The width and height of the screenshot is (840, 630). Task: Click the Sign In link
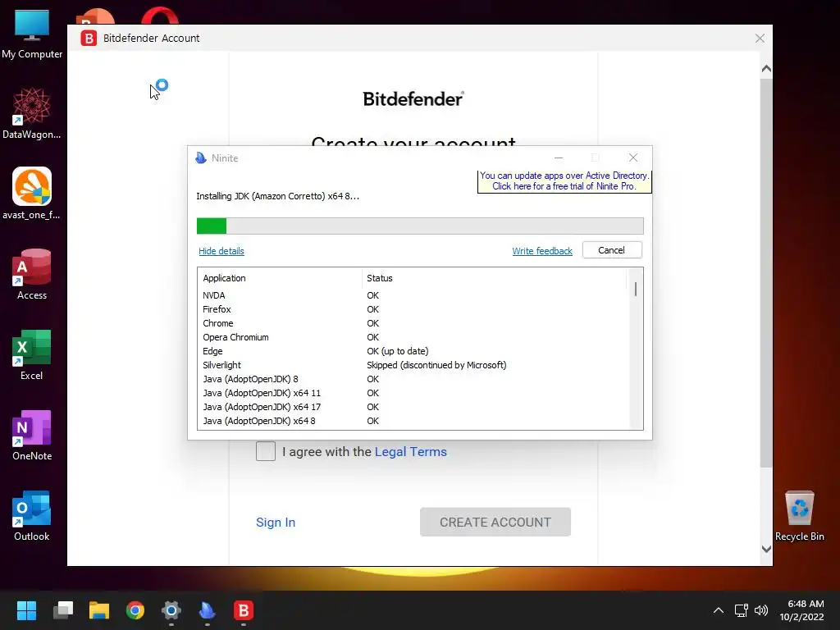coord(276,523)
